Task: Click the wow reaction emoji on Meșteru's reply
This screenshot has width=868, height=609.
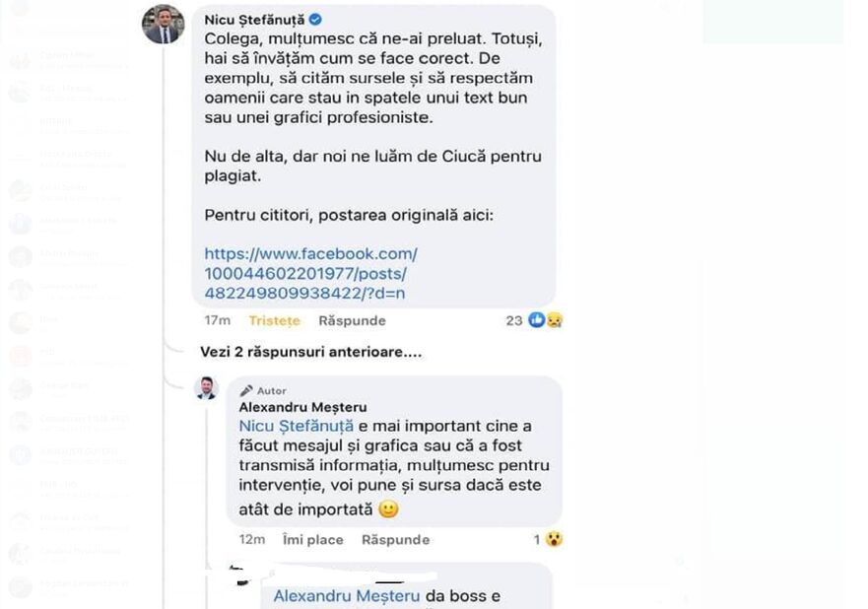Action: coord(555,539)
